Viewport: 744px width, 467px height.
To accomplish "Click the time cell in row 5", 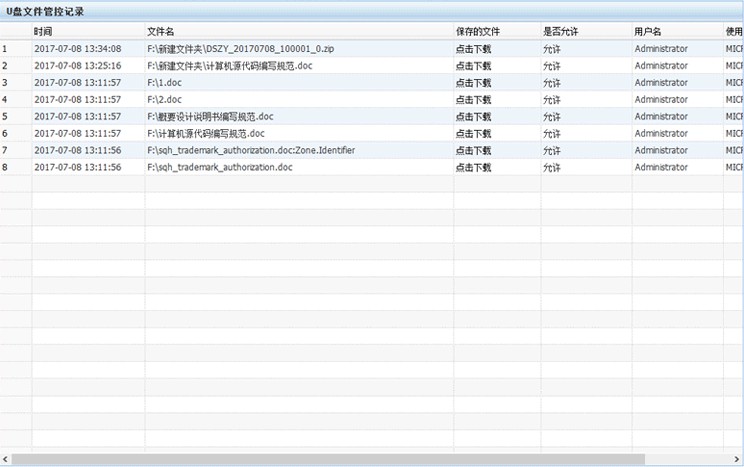I will click(77, 117).
